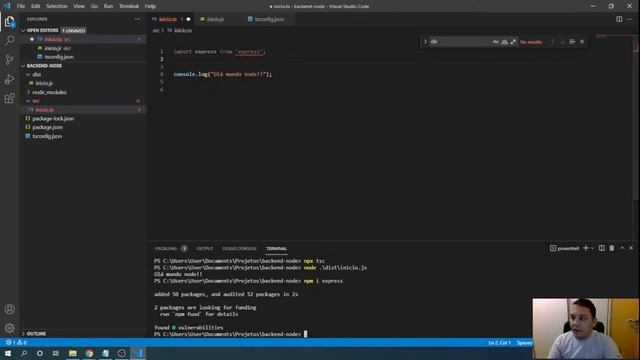
Task: Open the Run and Debug view
Action: pyautogui.click(x=9, y=79)
